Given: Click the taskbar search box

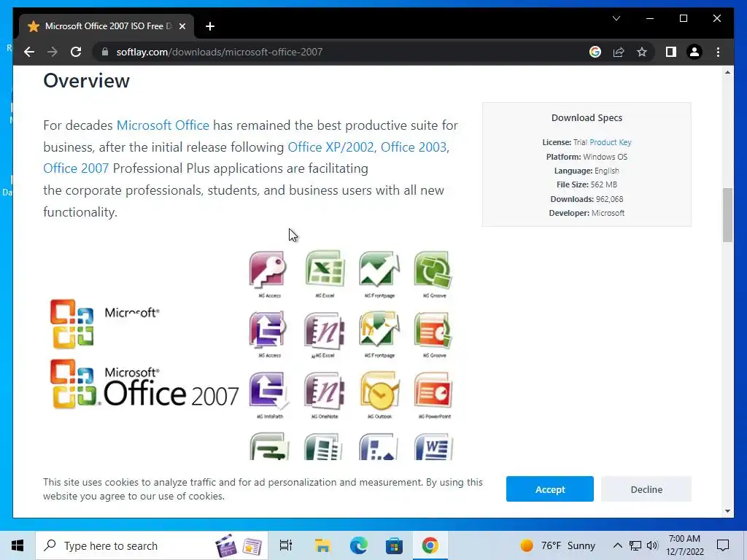Looking at the screenshot, I should [152, 545].
